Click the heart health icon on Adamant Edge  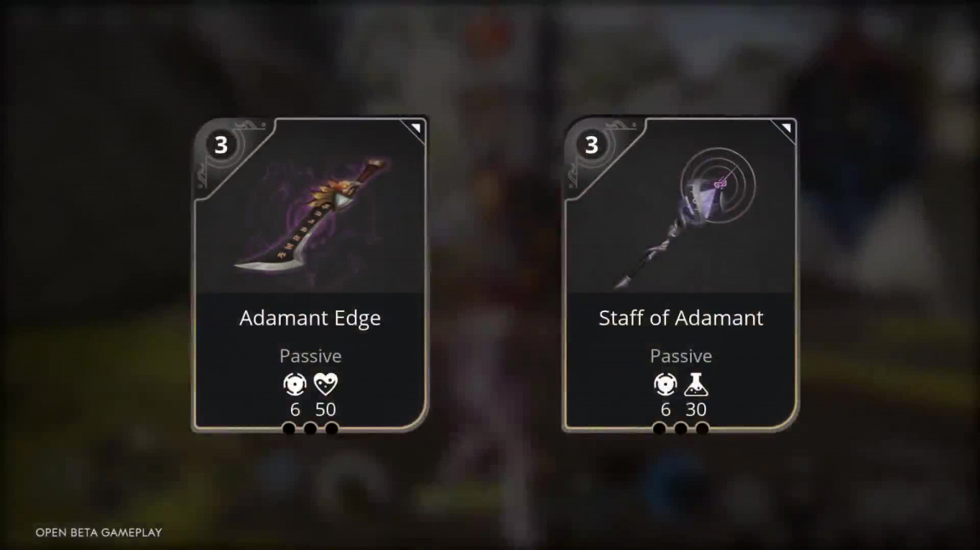point(326,384)
